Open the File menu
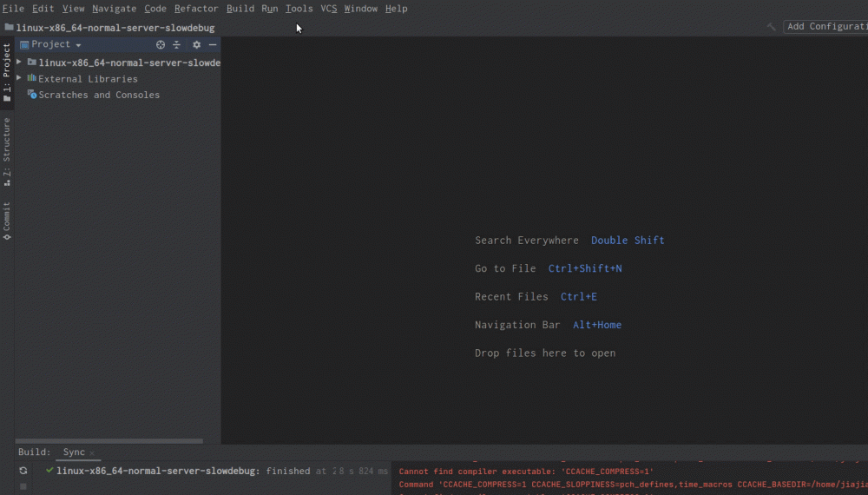The image size is (868, 495). tap(13, 9)
